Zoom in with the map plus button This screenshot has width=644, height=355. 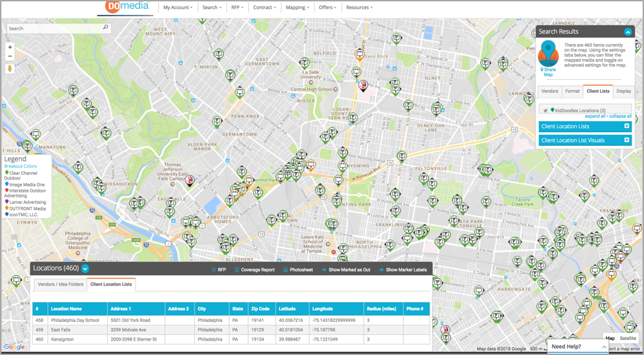click(10, 47)
